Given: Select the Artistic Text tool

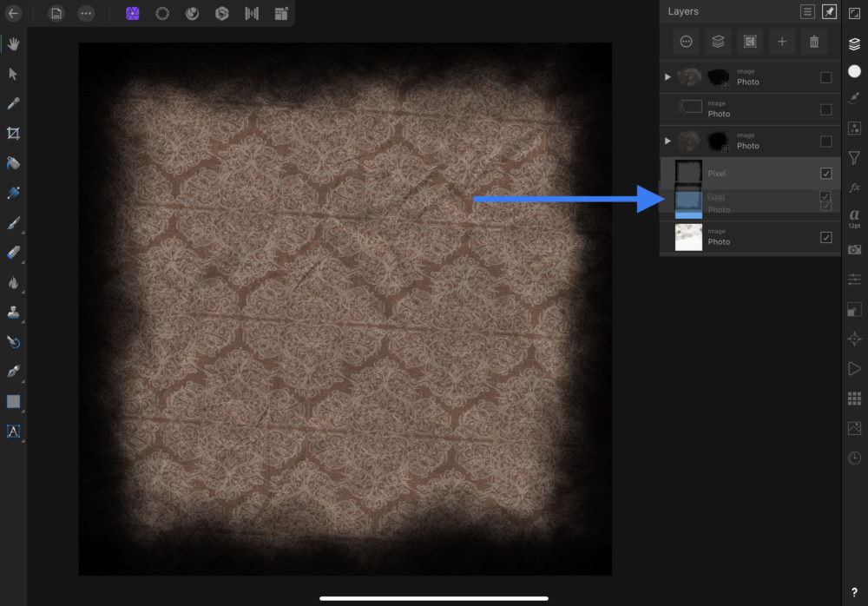Looking at the screenshot, I should tap(13, 431).
